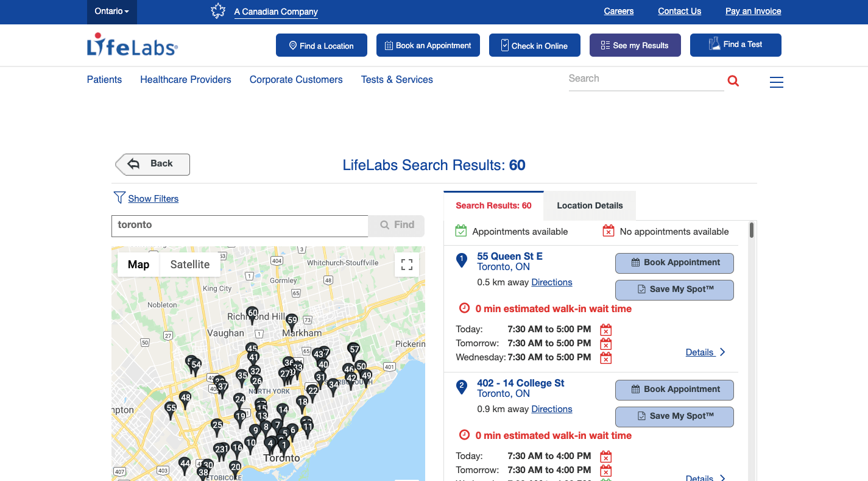This screenshot has height=481, width=868.
Task: Focus the site Search field
Action: click(x=646, y=79)
